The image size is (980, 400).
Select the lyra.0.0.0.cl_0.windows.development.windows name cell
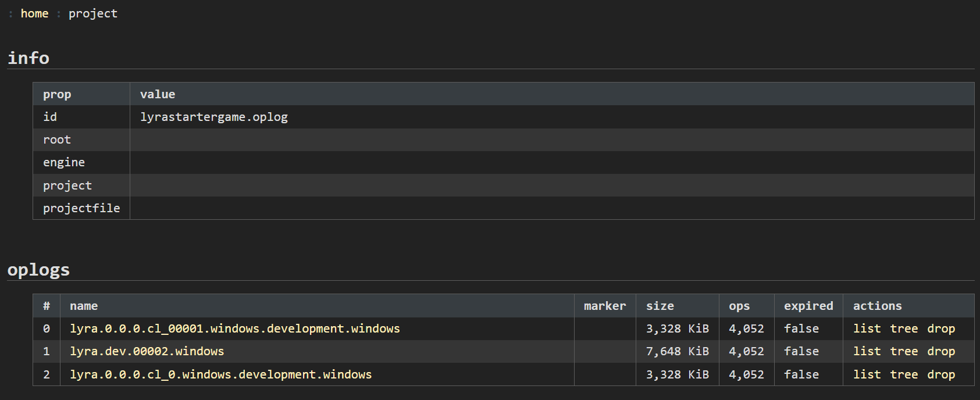(220, 374)
